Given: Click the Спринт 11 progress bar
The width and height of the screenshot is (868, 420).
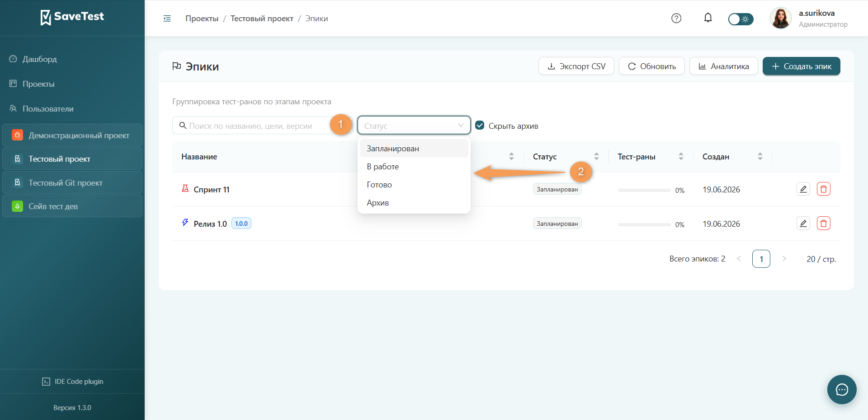Looking at the screenshot, I should [x=644, y=190].
